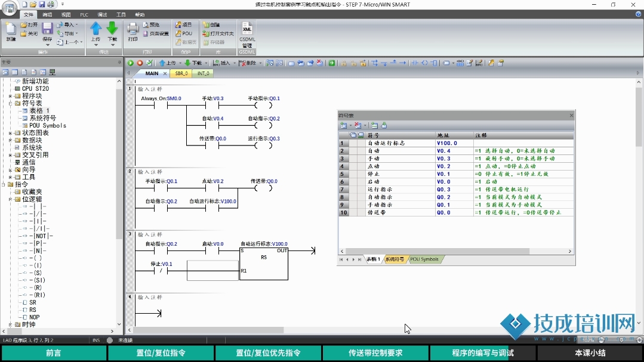
Task: Click the green go-to arrow toolbar icon
Action: (331, 63)
